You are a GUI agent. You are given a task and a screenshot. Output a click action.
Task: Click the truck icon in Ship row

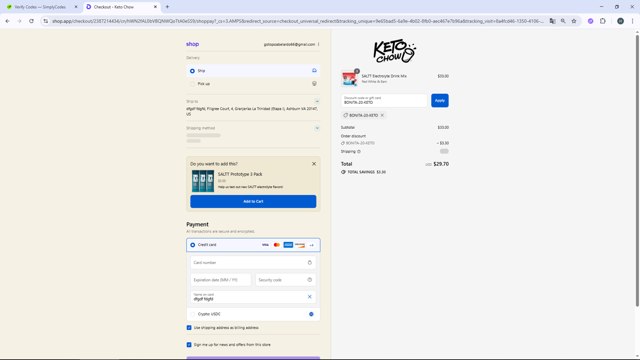coord(314,71)
